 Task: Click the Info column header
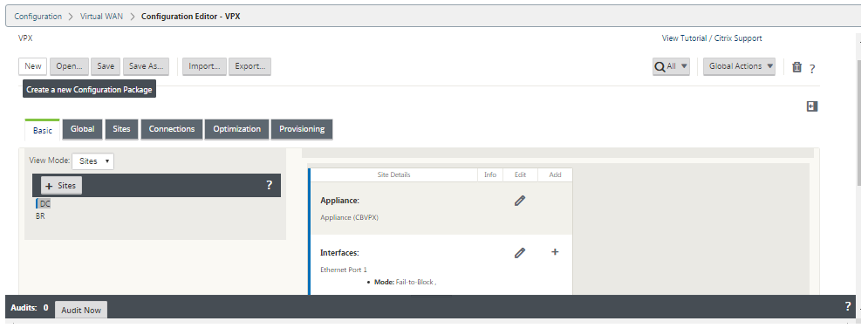click(x=490, y=174)
